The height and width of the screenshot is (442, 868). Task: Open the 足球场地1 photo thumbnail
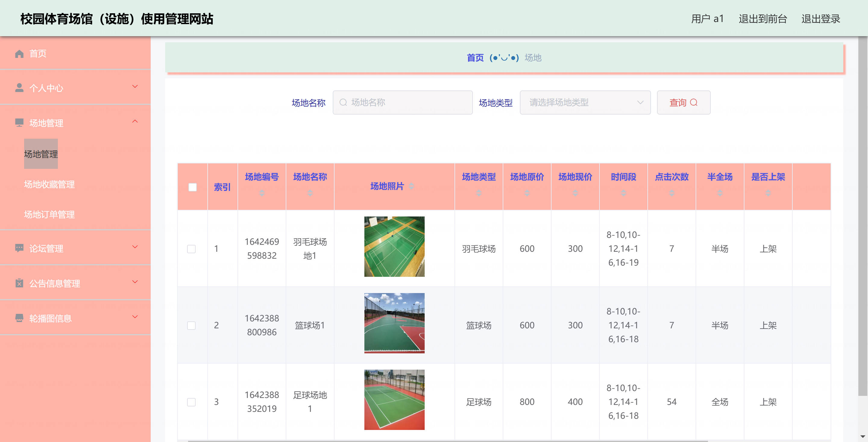click(394, 399)
